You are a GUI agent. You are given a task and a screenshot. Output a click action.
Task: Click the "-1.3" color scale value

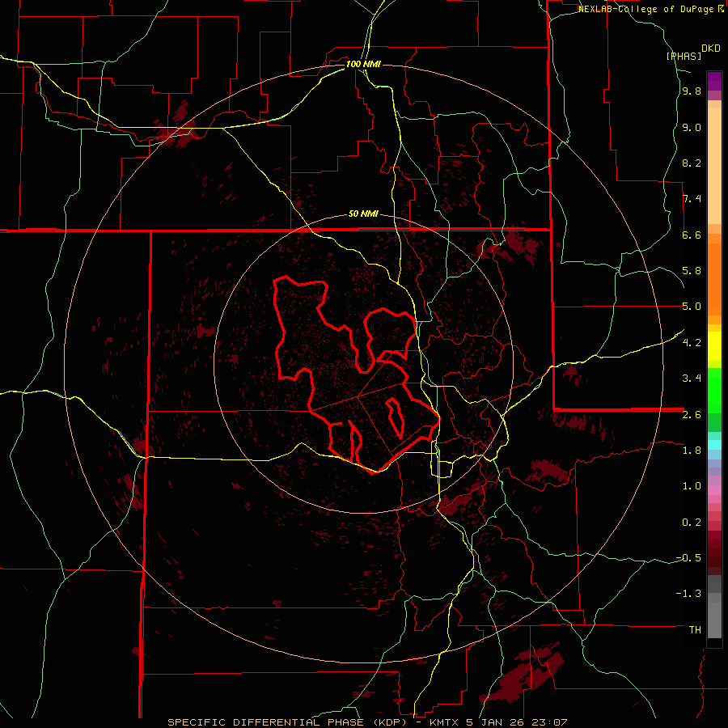688,594
